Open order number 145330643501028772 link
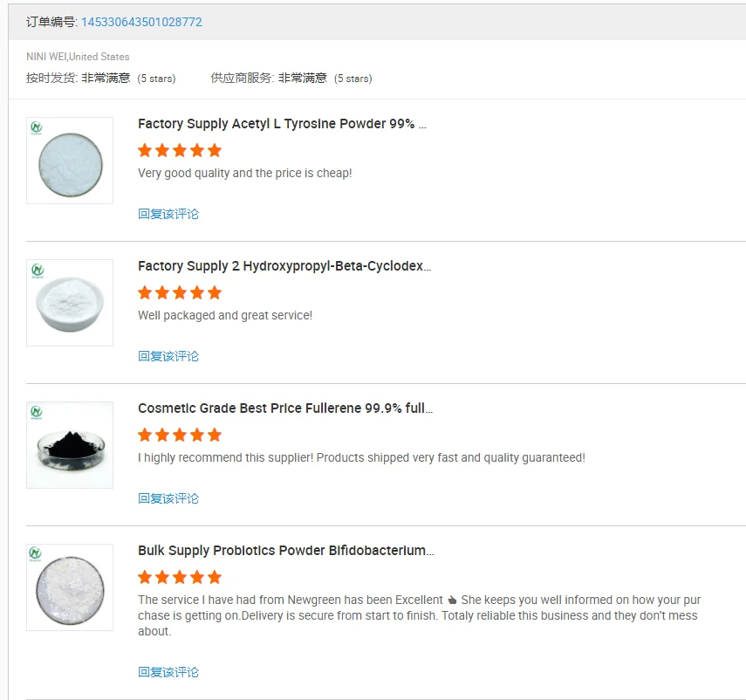Viewport: 746px width, 700px height. [141, 22]
